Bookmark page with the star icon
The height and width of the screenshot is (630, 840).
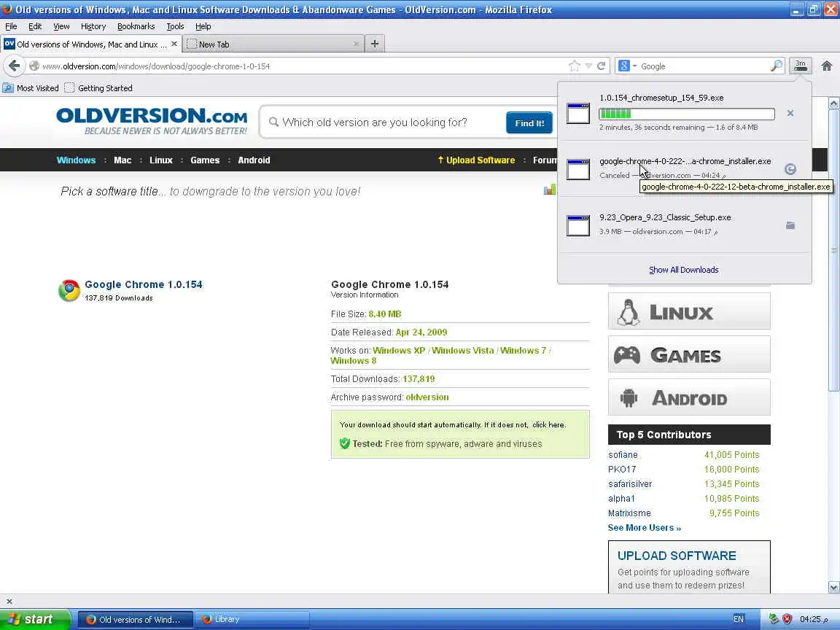pos(575,66)
